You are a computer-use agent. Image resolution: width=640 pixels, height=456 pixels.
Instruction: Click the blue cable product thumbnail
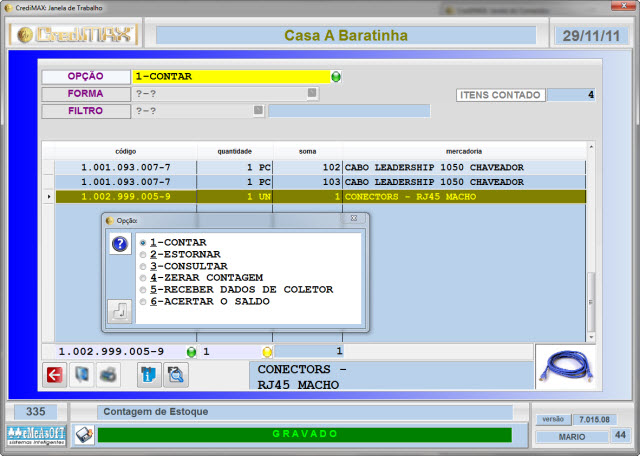coord(567,367)
